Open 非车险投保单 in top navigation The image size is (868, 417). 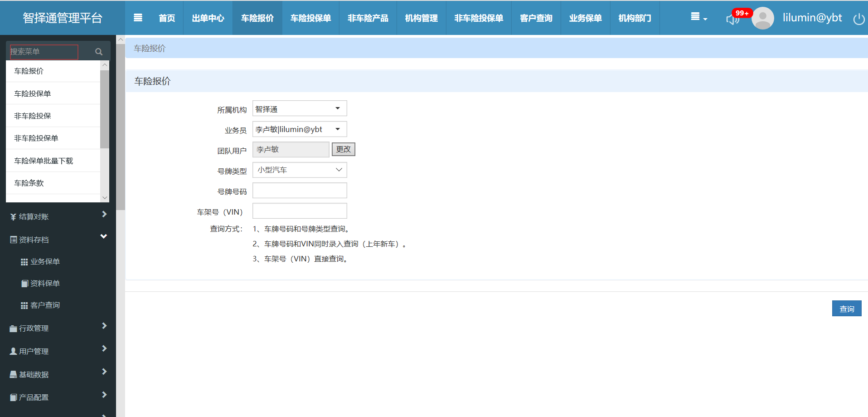[x=479, y=18]
